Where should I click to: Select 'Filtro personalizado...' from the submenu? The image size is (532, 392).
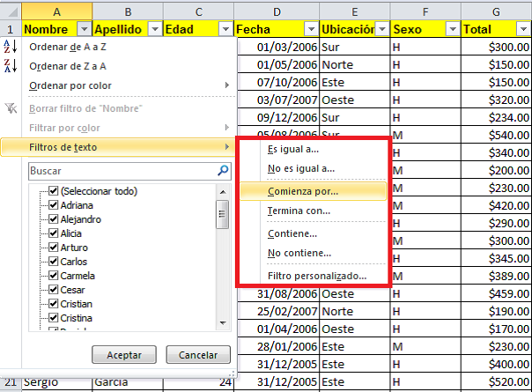(x=317, y=277)
